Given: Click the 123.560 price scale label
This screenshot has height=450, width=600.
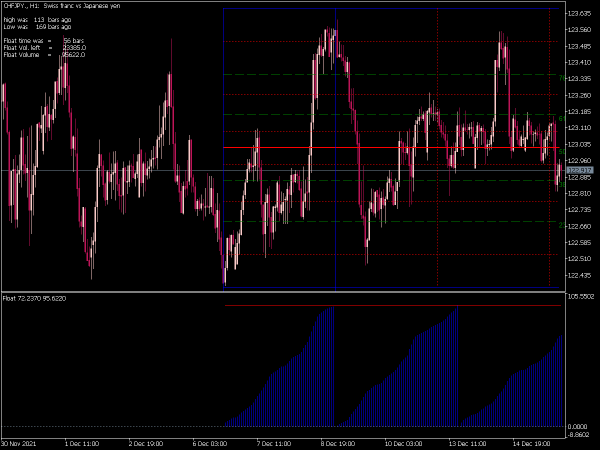Looking at the screenshot, I should coord(579,30).
